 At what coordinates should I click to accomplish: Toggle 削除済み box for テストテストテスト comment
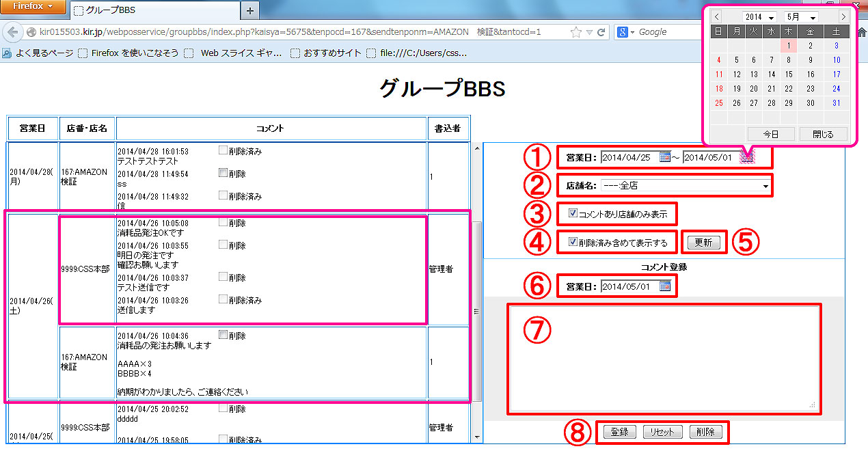pos(223,150)
